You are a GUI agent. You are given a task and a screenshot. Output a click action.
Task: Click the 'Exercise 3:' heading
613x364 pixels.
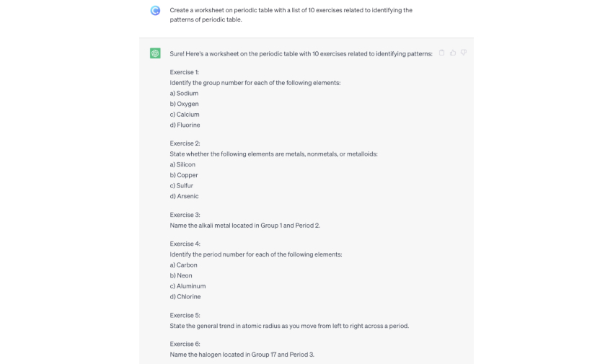click(x=185, y=215)
